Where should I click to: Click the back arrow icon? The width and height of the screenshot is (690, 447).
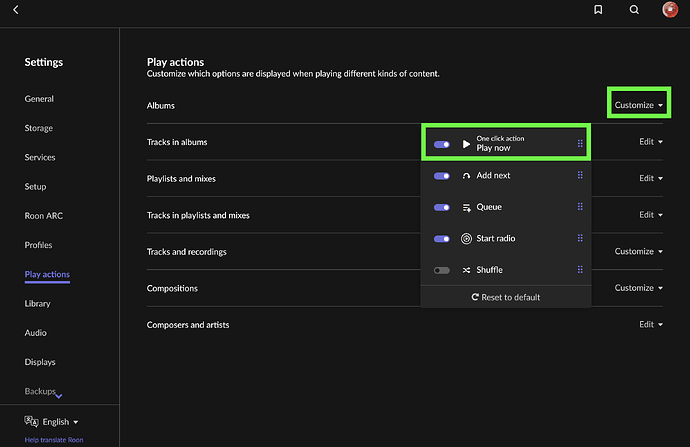point(16,10)
